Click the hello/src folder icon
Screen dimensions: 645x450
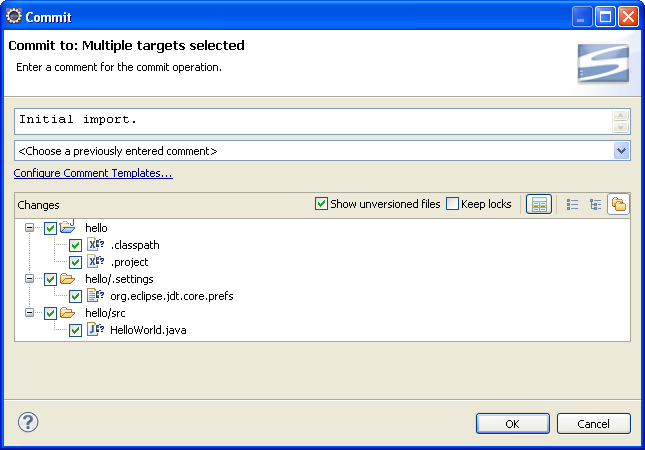pyautogui.click(x=68, y=313)
